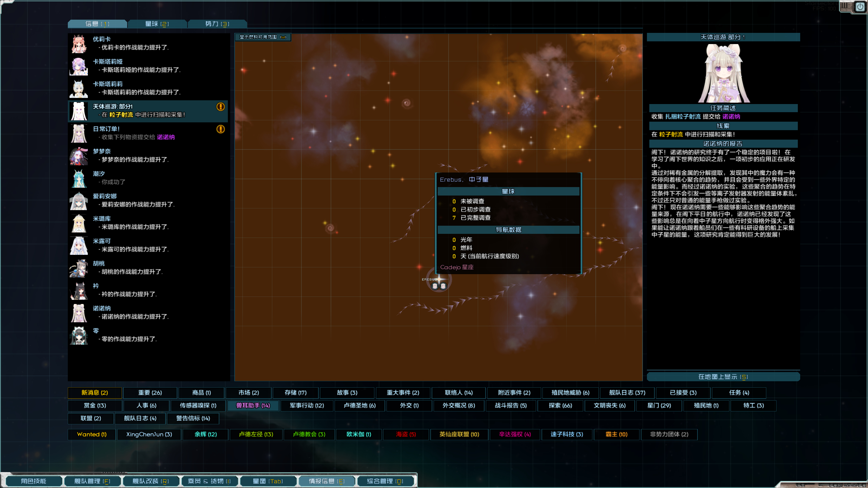Open 综合管理 from bottom bar
Viewport: 868px width, 488px height.
(x=385, y=481)
